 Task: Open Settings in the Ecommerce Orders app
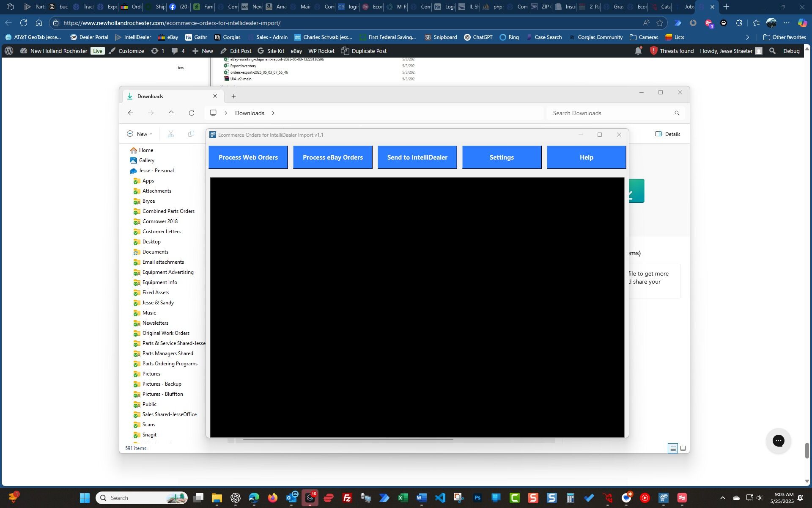(x=502, y=157)
